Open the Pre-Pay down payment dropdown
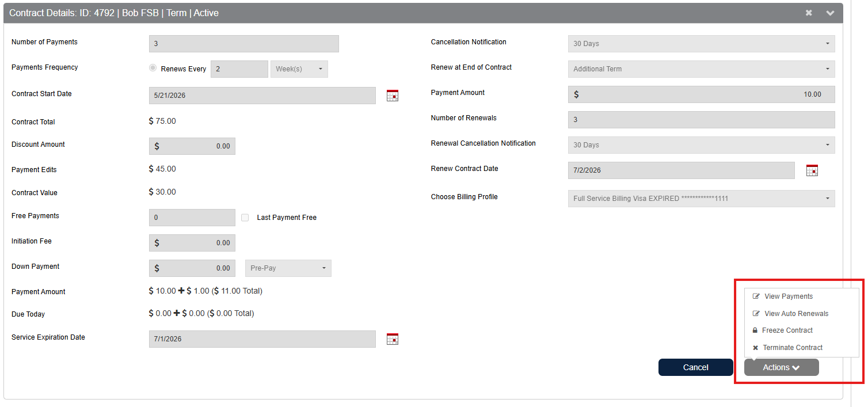The width and height of the screenshot is (868, 407). 288,268
